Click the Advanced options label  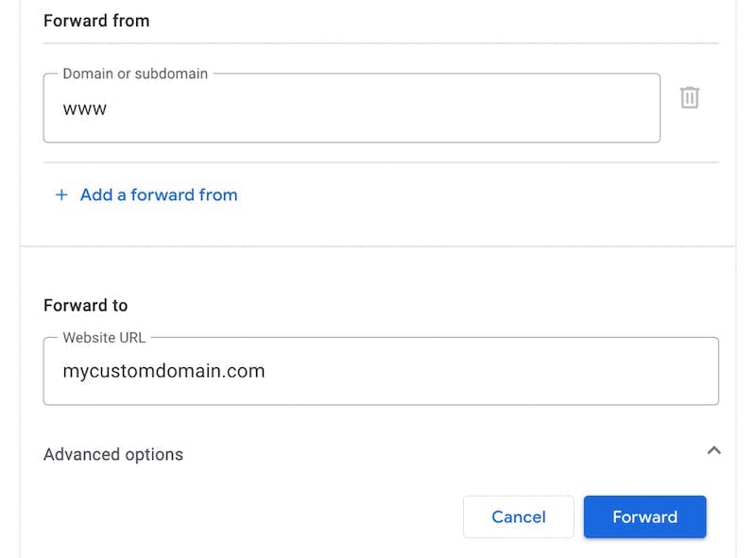tap(113, 454)
